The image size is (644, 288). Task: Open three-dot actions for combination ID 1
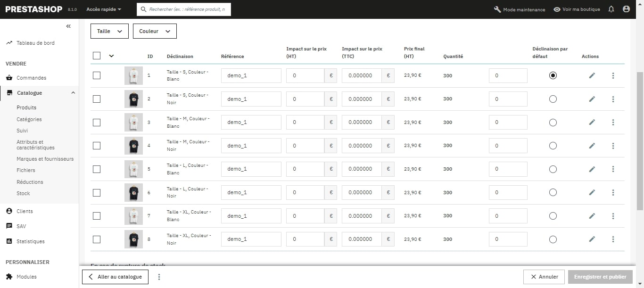(613, 75)
